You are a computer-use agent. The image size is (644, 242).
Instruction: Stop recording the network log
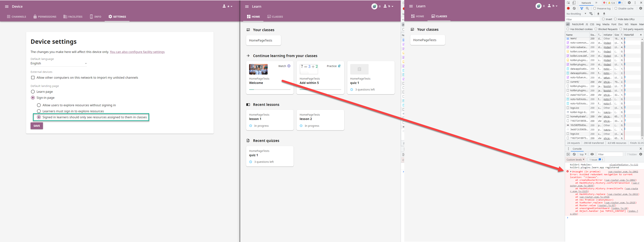click(x=568, y=8)
